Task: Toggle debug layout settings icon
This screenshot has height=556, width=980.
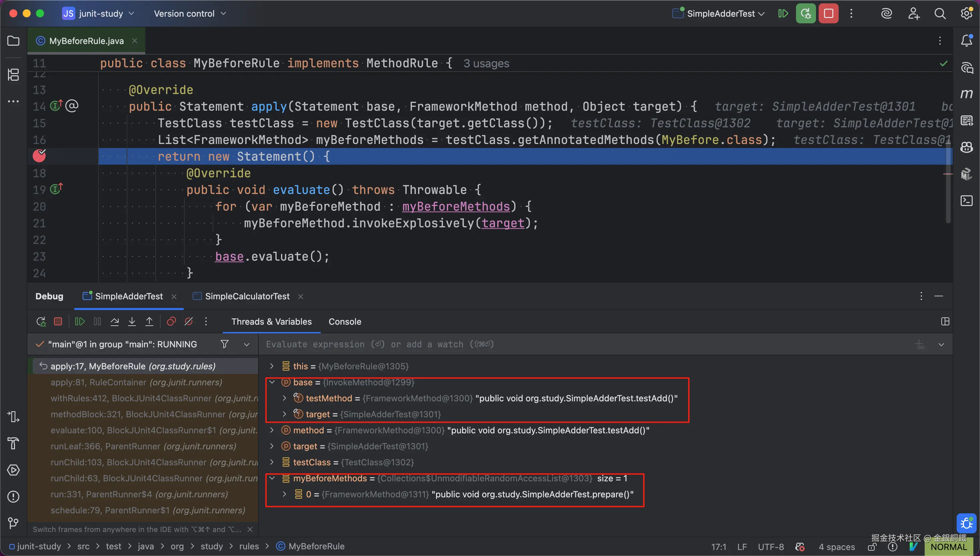Action: [945, 322]
